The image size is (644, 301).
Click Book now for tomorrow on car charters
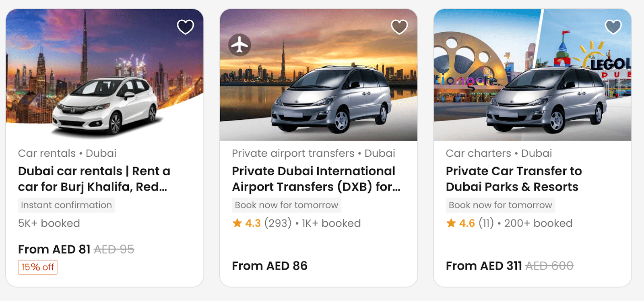click(500, 205)
